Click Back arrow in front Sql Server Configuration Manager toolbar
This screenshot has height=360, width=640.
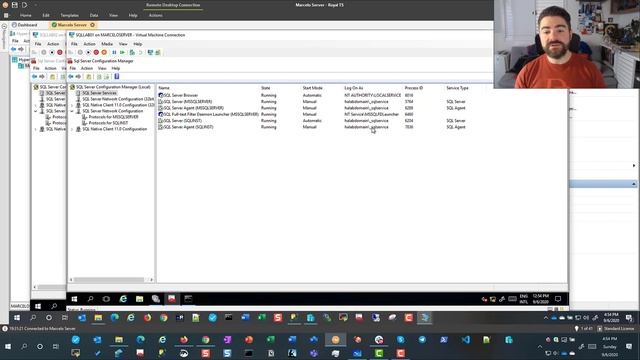coord(71,76)
